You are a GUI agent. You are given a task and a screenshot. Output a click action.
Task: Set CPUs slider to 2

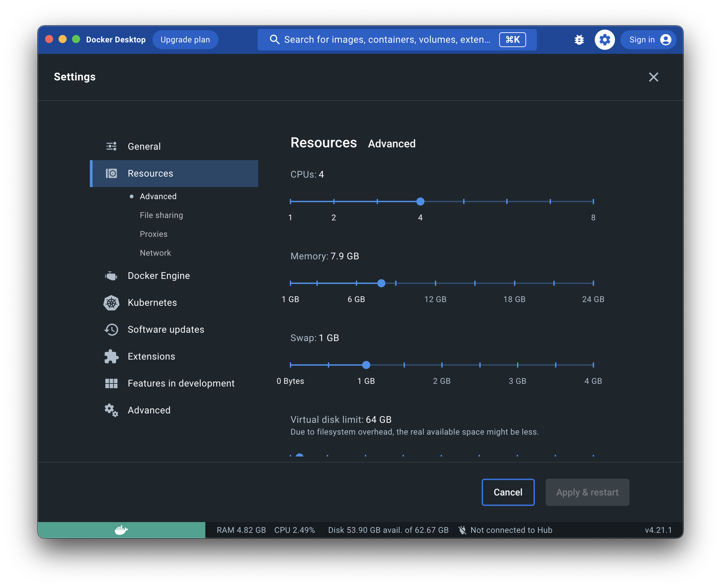[334, 201]
